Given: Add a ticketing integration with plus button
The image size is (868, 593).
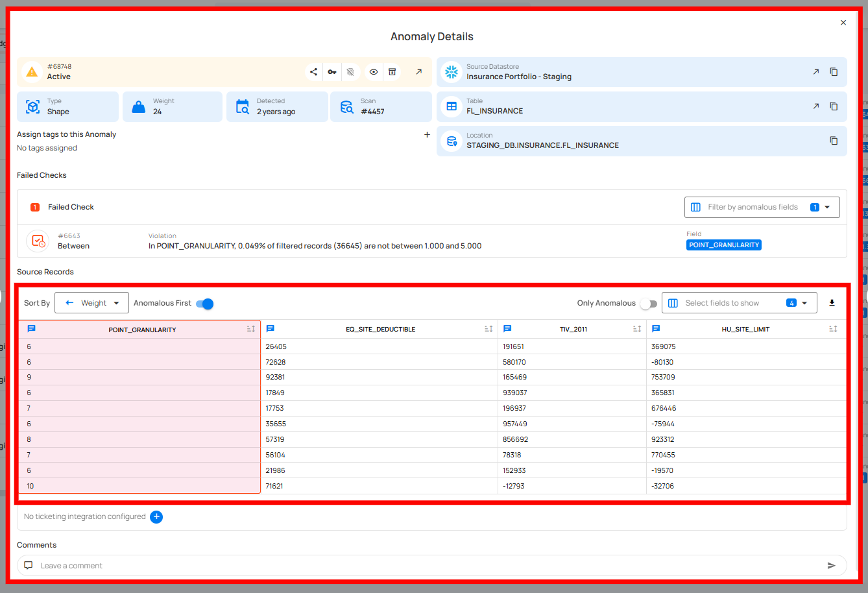Looking at the screenshot, I should [x=156, y=516].
